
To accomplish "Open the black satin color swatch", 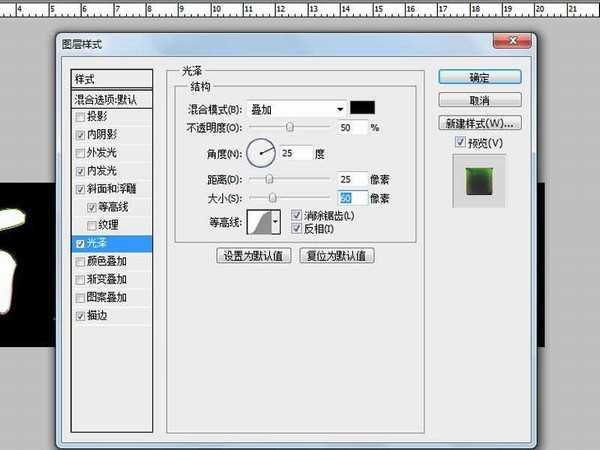I will 362,108.
